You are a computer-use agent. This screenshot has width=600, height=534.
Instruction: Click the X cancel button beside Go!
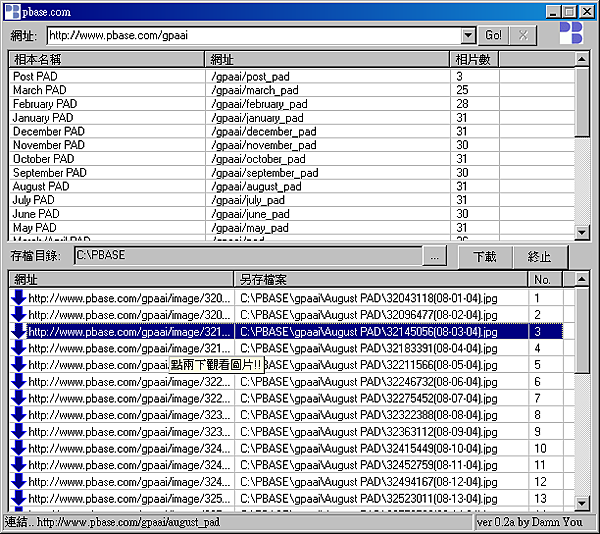[x=523, y=35]
